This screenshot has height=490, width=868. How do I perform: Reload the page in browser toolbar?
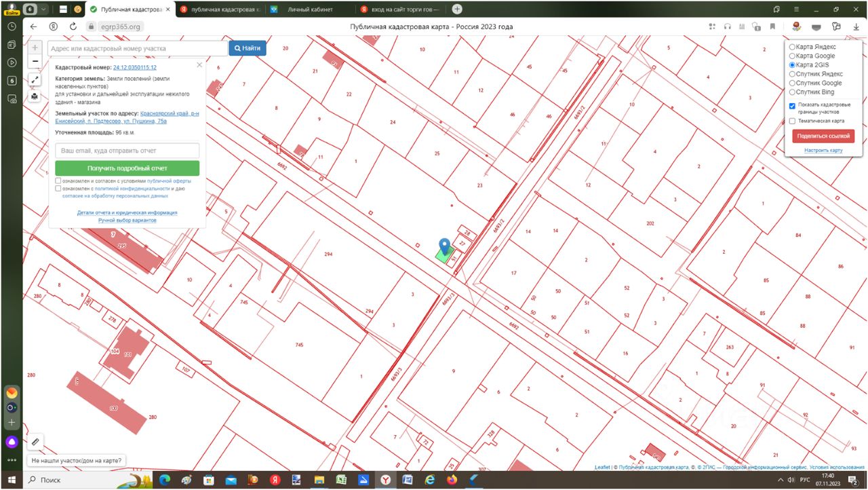(x=73, y=26)
